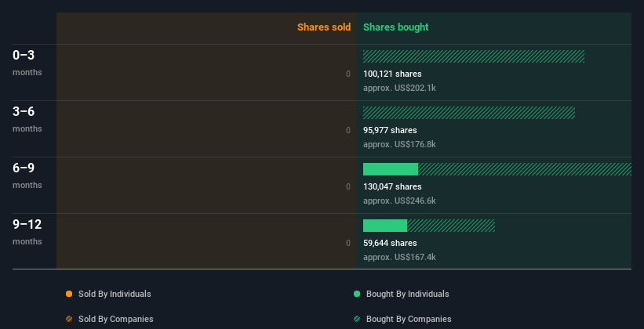The height and width of the screenshot is (329, 644).
Task: Click hatched segment of 6–9 months bar
Action: tap(525, 169)
